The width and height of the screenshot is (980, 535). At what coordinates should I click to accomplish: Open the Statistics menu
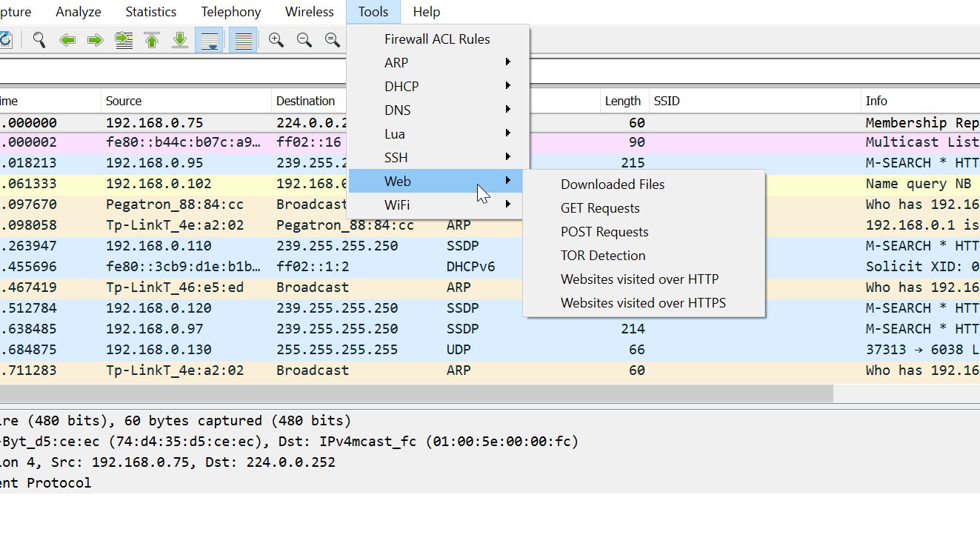(x=150, y=11)
